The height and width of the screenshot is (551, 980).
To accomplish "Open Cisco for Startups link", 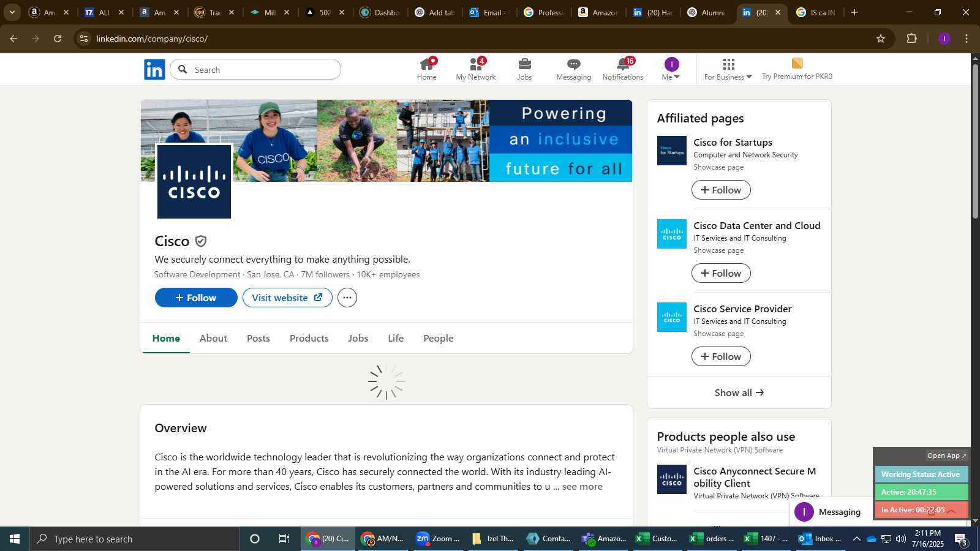I will pos(733,142).
